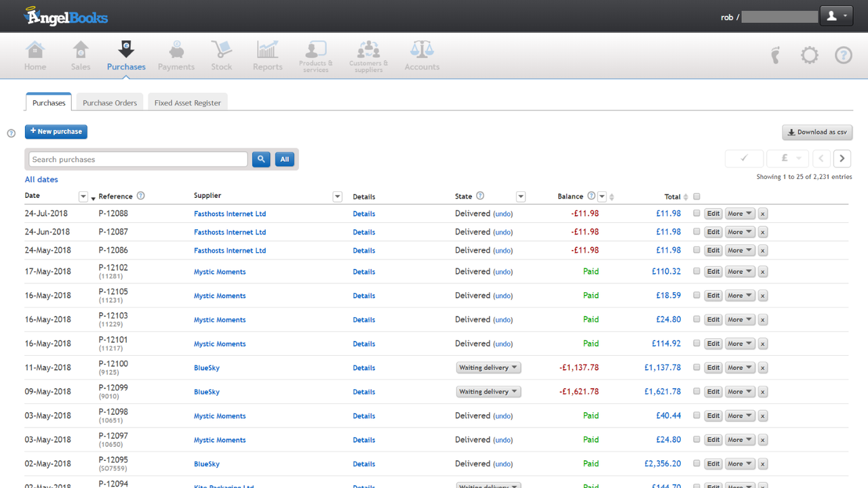This screenshot has width=868, height=488.
Task: Open the settings gear icon
Action: pos(809,56)
